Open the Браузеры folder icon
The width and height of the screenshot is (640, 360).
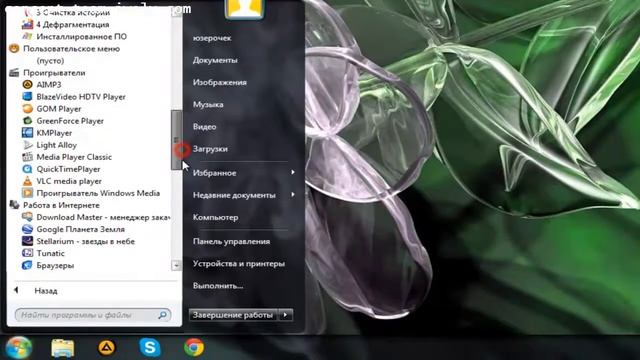[27, 265]
